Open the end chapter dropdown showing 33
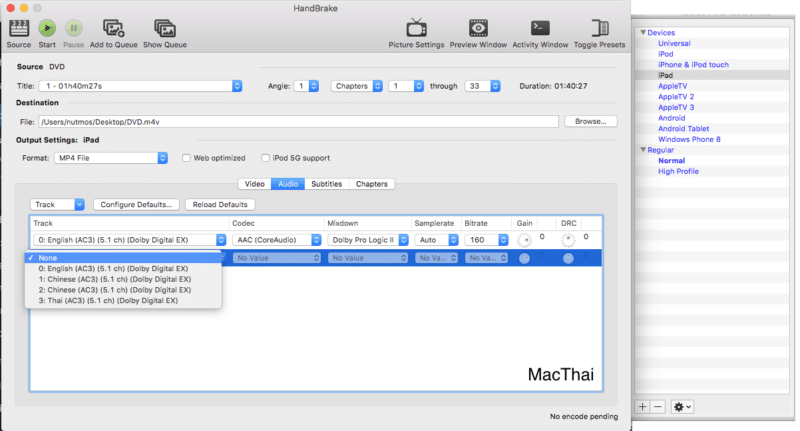The image size is (800, 431). click(482, 86)
